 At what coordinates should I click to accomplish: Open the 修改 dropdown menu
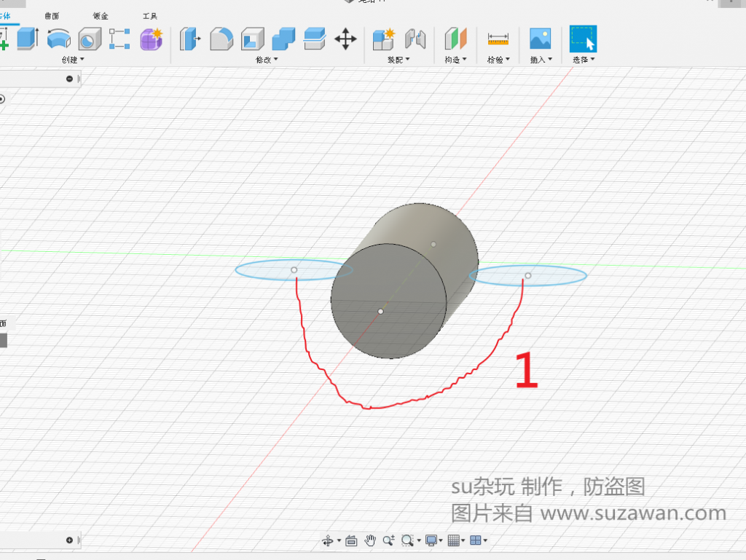tap(267, 60)
